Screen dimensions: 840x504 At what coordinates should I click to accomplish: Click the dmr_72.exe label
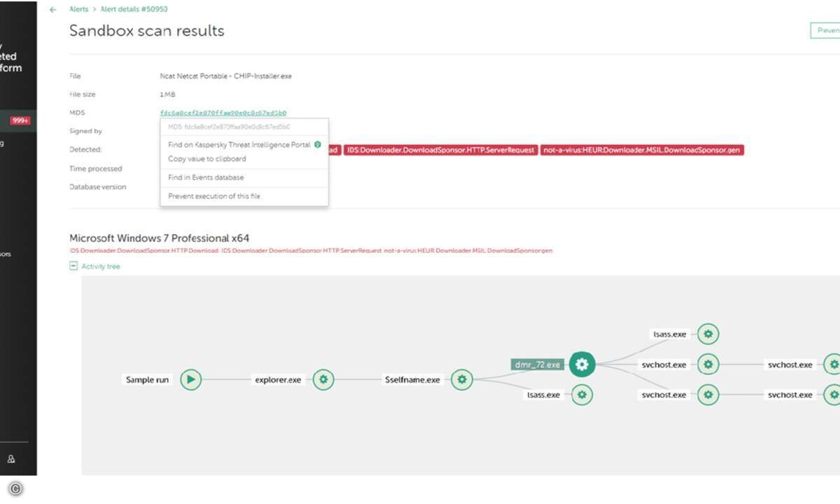tap(538, 365)
